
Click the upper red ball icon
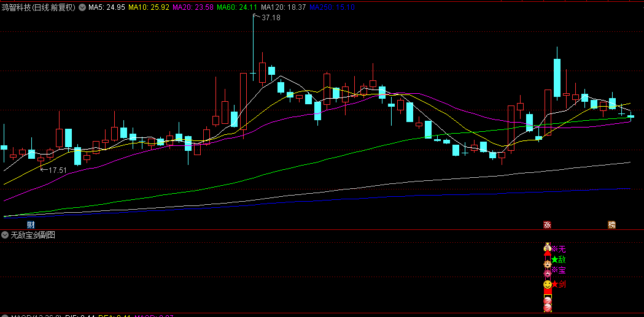pyautogui.click(x=548, y=300)
